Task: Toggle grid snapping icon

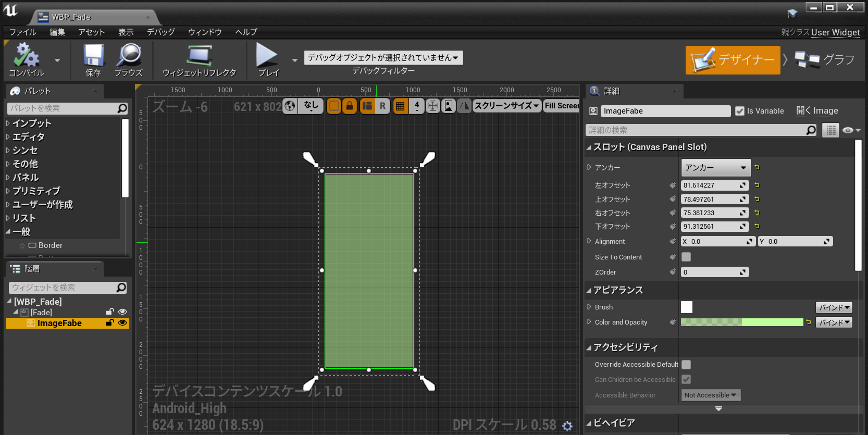Action: coord(400,106)
